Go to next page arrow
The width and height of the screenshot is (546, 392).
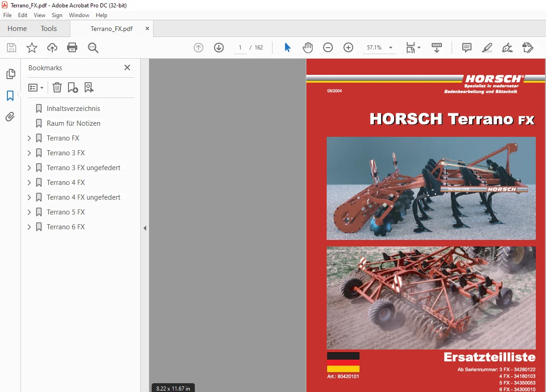coord(219,48)
